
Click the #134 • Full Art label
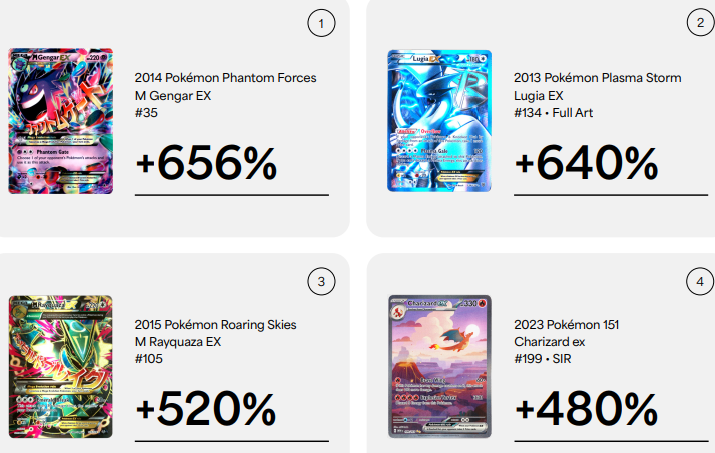(x=553, y=113)
